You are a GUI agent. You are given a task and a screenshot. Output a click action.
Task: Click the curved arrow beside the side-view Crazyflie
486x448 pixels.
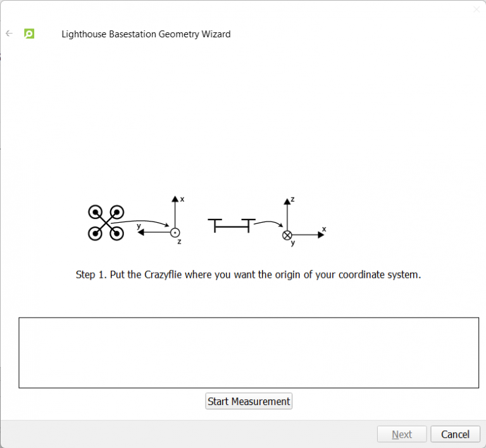tap(269, 223)
